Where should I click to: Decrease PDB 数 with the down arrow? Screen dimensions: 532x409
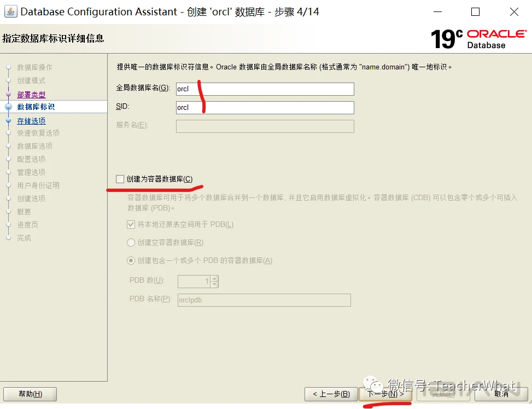point(214,284)
